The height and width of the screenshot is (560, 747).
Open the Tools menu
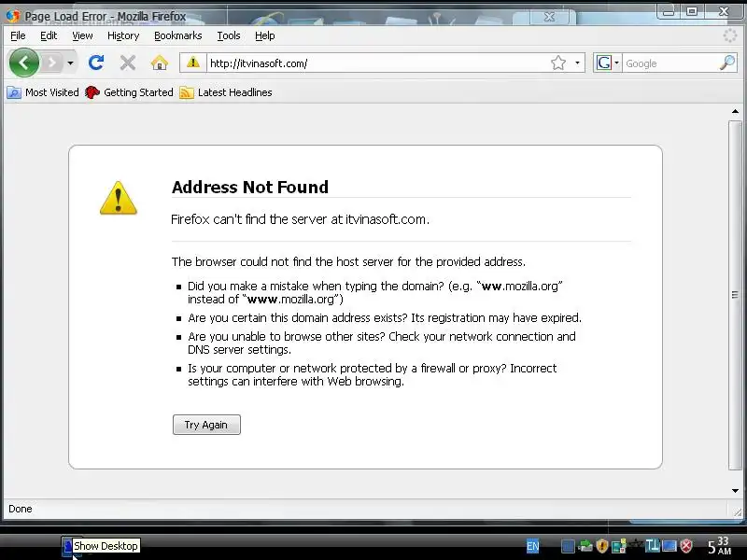pos(229,35)
